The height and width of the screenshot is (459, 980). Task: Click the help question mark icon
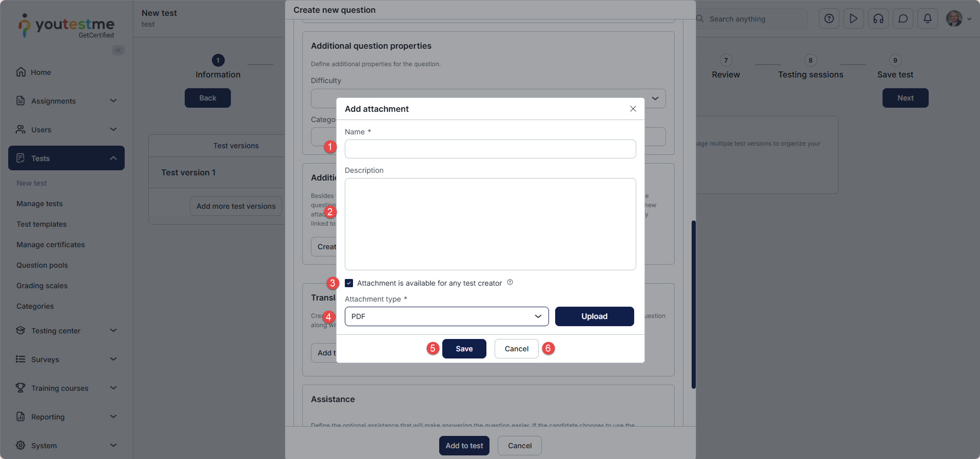click(829, 19)
